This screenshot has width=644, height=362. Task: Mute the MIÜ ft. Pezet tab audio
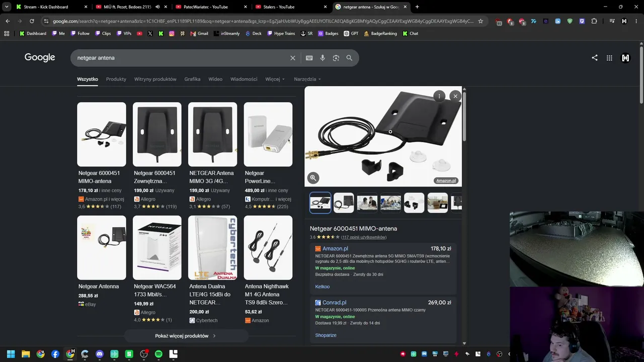158,7
